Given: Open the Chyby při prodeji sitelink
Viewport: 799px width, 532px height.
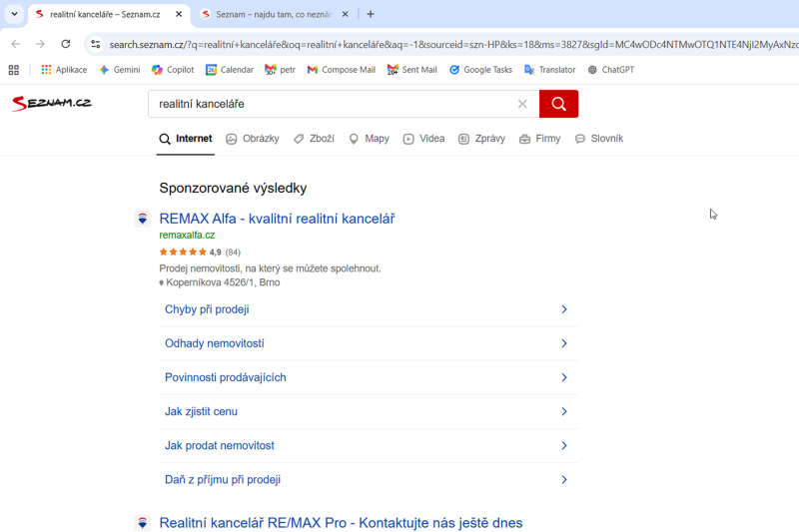Looking at the screenshot, I should tap(207, 309).
